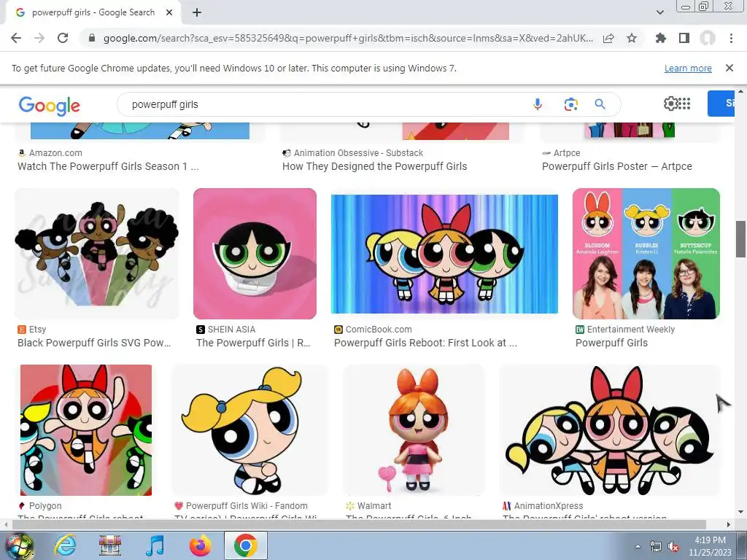Viewport: 747px width, 560px height.
Task: Open Walmart Blossom doll image
Action: tap(414, 430)
